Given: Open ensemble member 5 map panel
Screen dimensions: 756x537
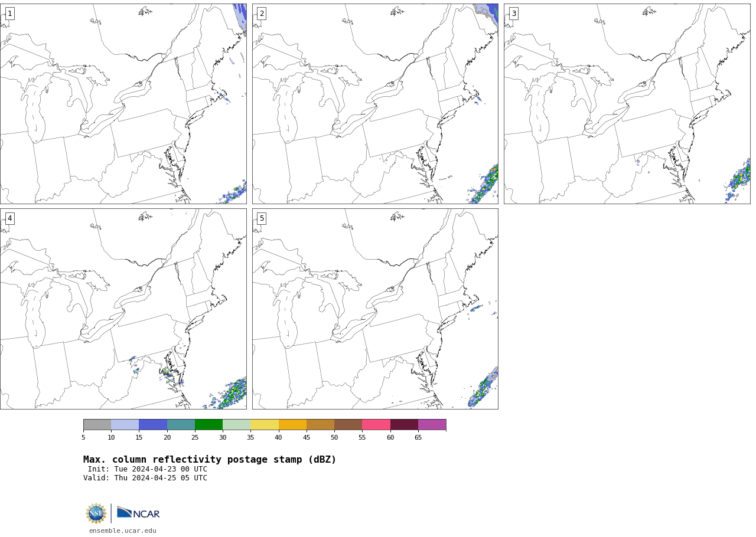Looking at the screenshot, I should coord(375,309).
